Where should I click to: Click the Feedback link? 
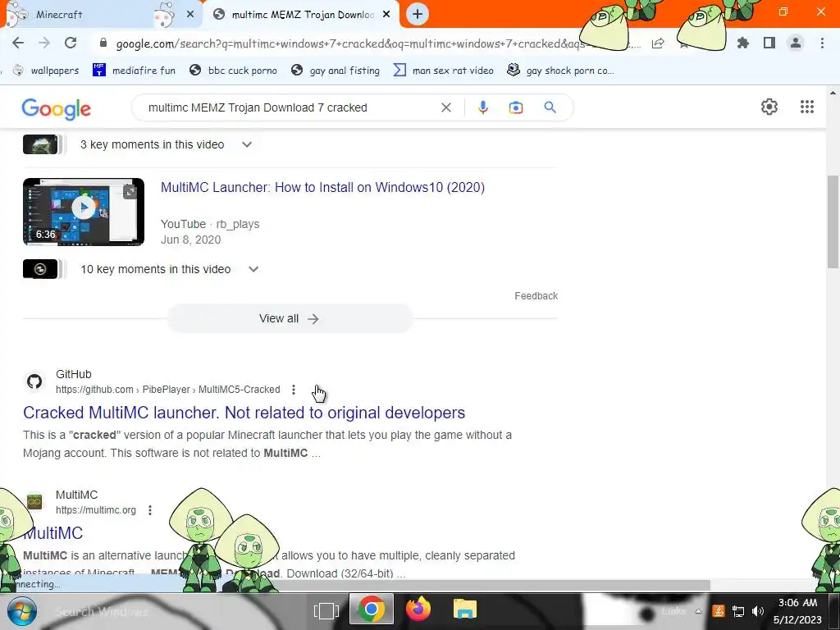536,295
